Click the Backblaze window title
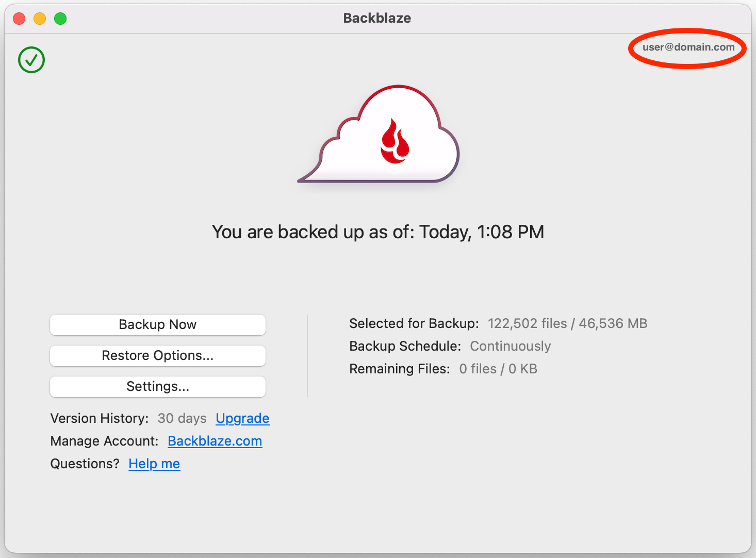The image size is (756, 558). (377, 18)
